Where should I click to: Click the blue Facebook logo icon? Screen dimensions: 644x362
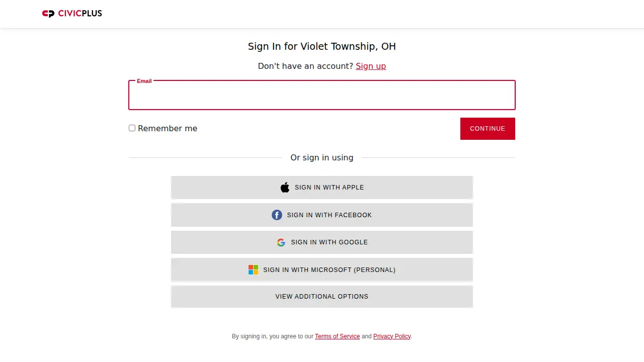pos(277,215)
